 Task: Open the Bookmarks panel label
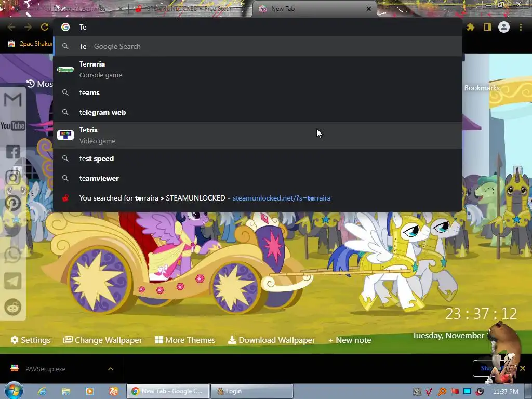pyautogui.click(x=482, y=88)
